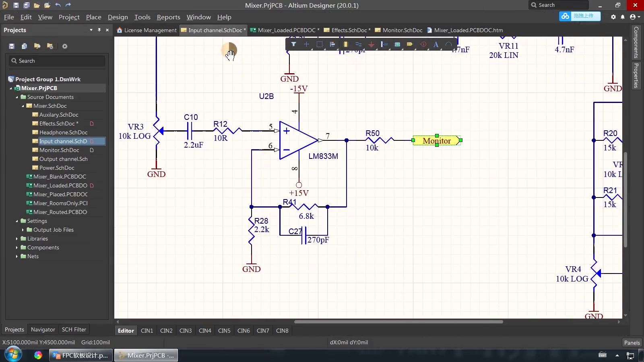Viewport: 644px width, 362px height.
Task: Expand the Output Job Files folder
Action: 23,230
